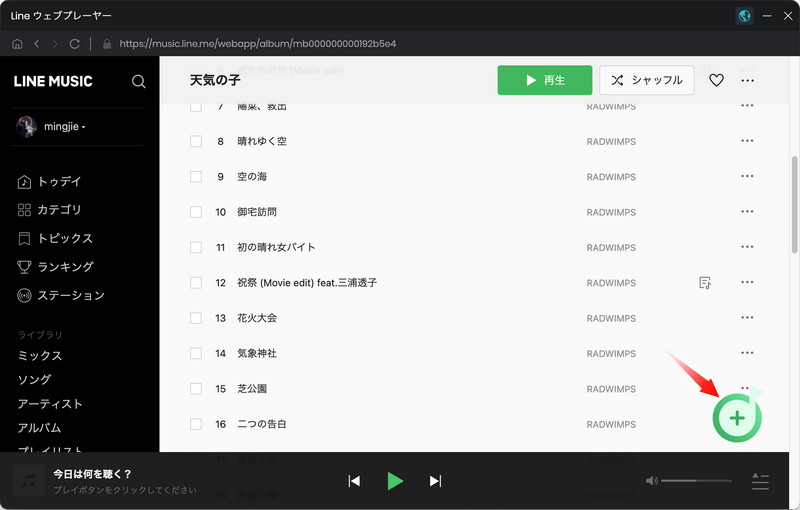Adjust the volume slider
Image resolution: width=800 pixels, height=510 pixels.
tap(696, 480)
